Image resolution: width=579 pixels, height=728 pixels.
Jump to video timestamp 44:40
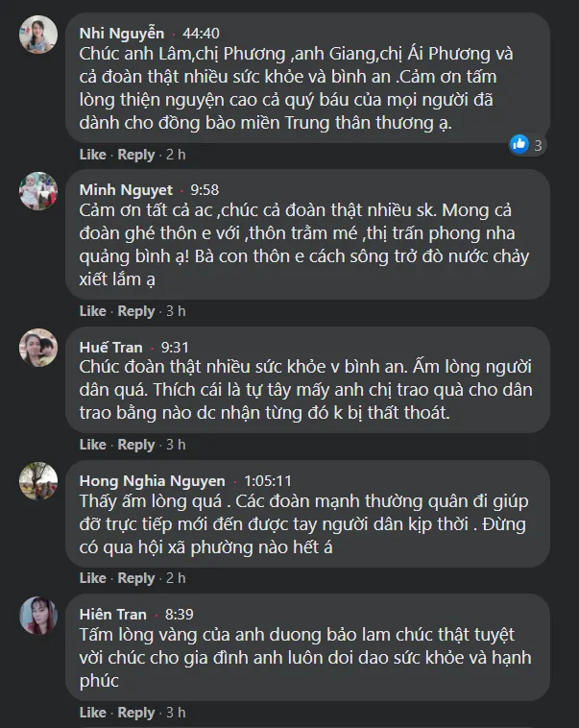click(202, 34)
